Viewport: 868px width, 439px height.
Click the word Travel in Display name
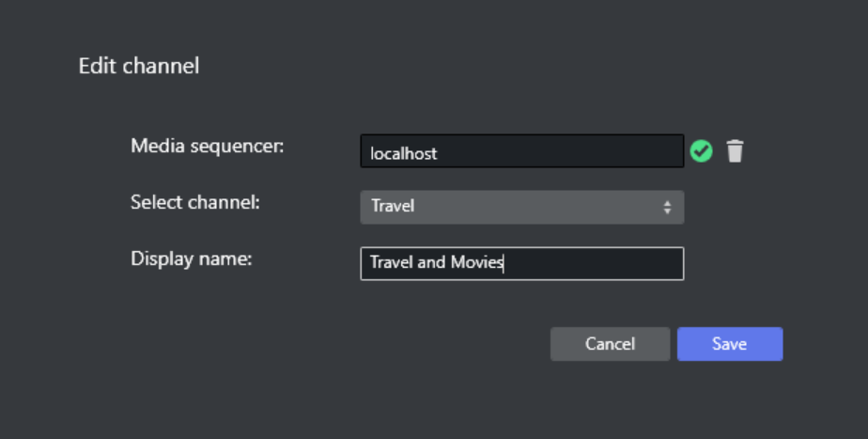(391, 263)
